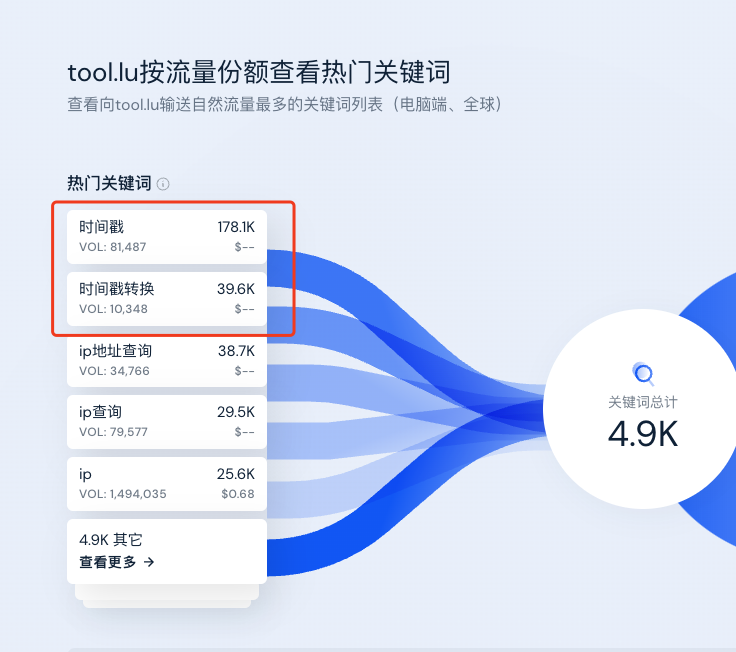The image size is (736, 652).
Task: Click the 4.9K 其它 card title
Action: click(x=111, y=540)
